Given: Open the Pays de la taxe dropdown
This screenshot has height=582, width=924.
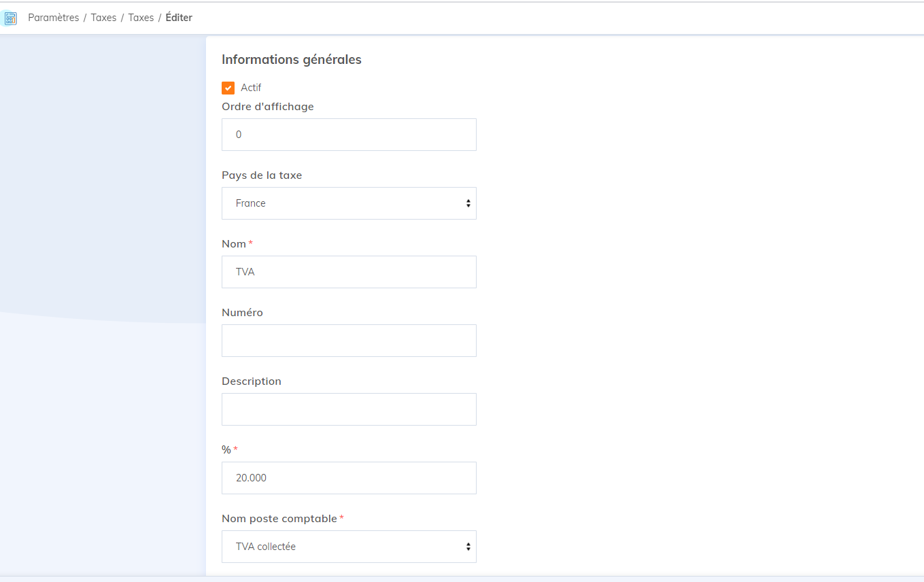Looking at the screenshot, I should 349,203.
